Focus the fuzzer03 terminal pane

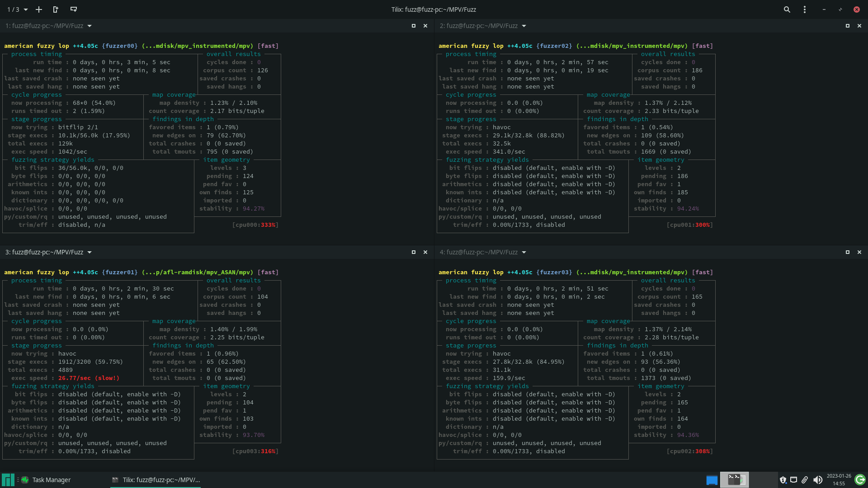click(x=651, y=361)
